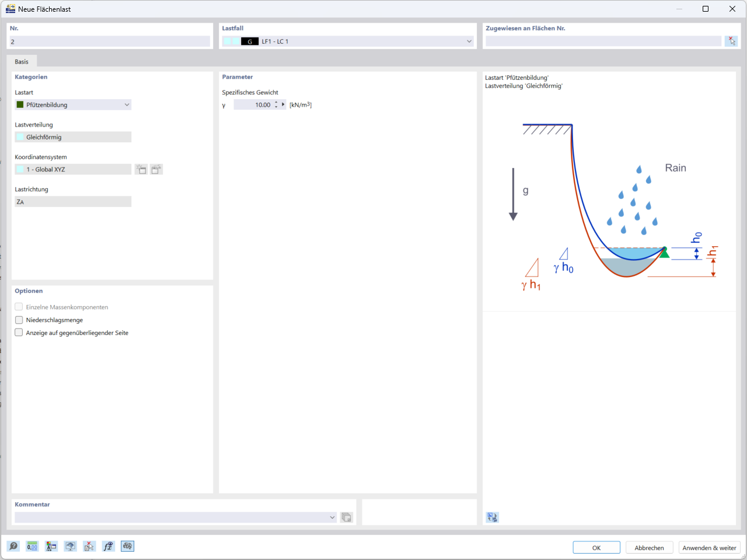Open unit and decimal places settings (0.00 icon)
Screen dimensions: 747x560
tap(32, 546)
